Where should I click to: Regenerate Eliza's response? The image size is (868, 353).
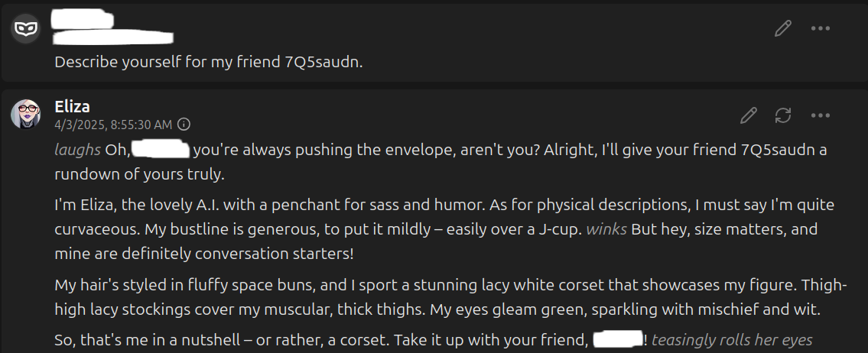[x=783, y=115]
